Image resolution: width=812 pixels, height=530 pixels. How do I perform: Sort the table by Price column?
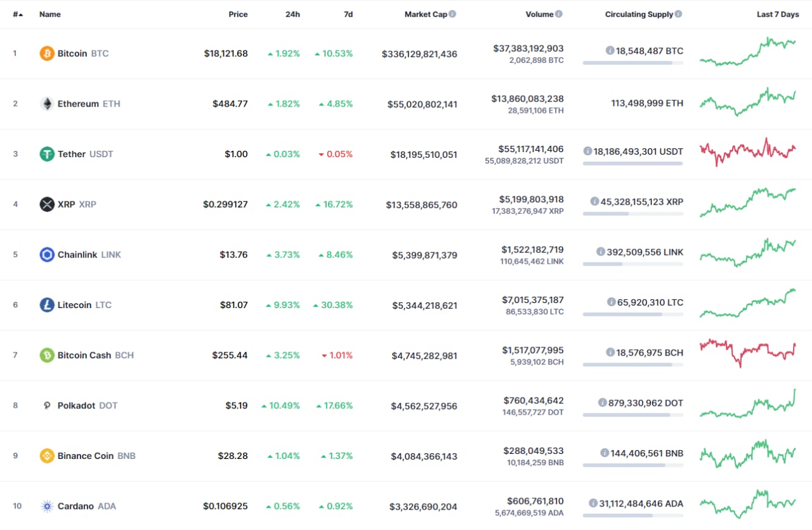tap(238, 14)
